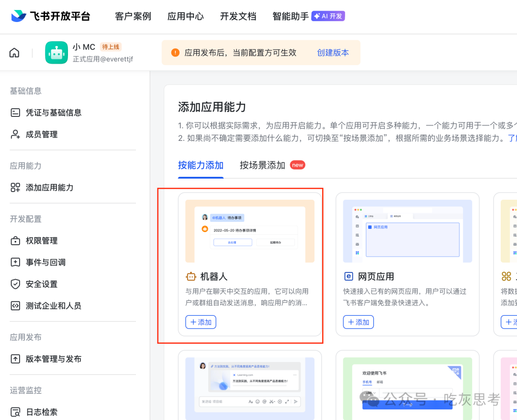Open 客户案例 in the top navigation
Screen dimensions: 517x420
tap(133, 16)
